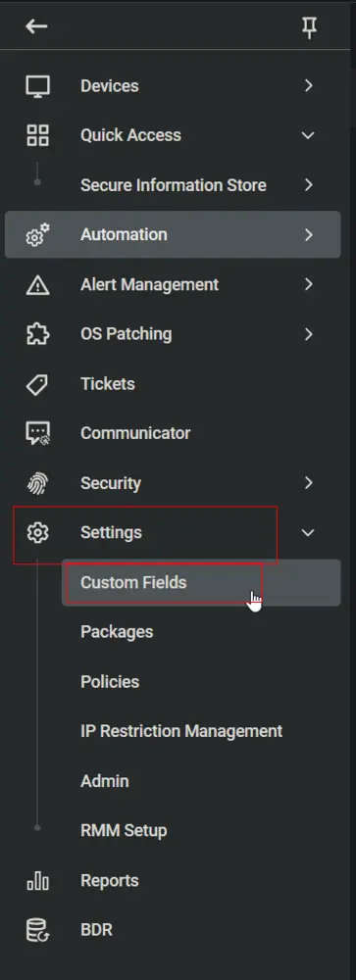
Task: Select the Quick Access grid icon
Action: pyautogui.click(x=37, y=135)
